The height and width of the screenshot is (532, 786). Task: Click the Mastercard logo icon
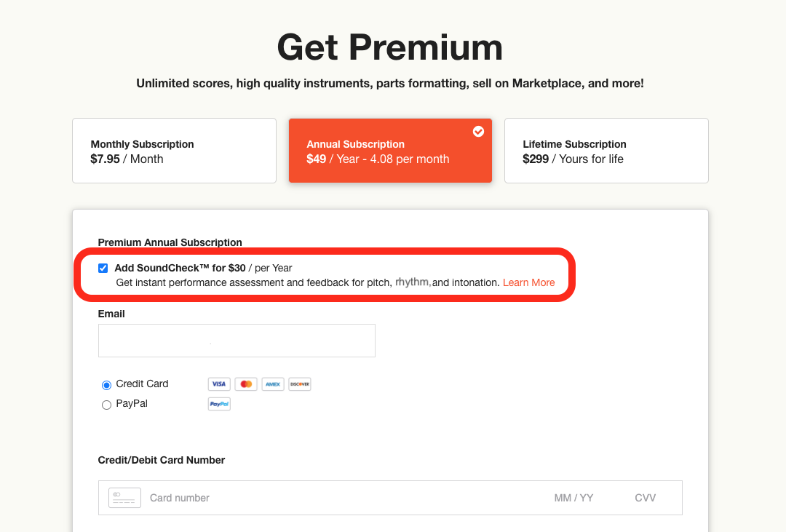(246, 384)
